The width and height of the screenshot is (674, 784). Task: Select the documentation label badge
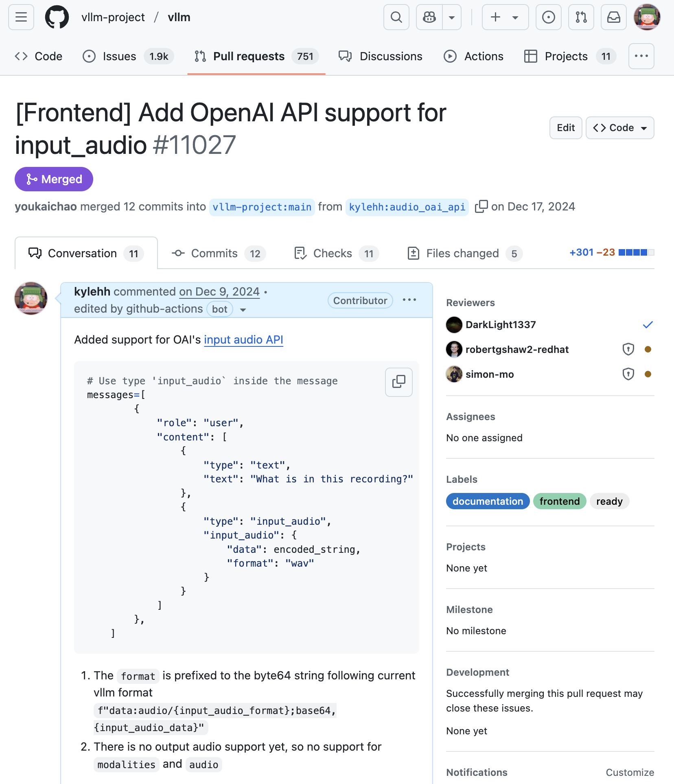coord(488,501)
